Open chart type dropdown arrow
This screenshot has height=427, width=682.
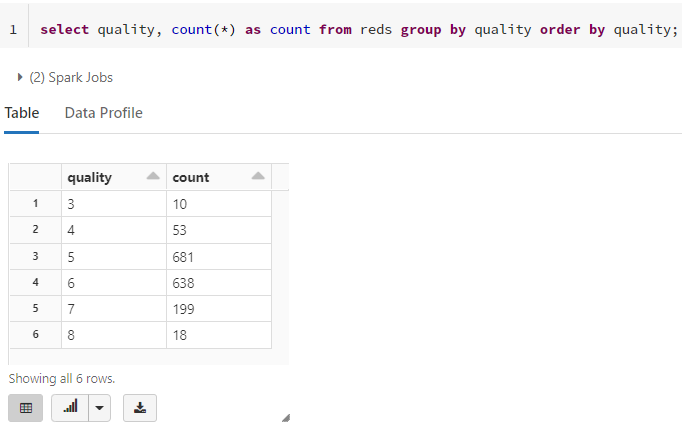100,408
